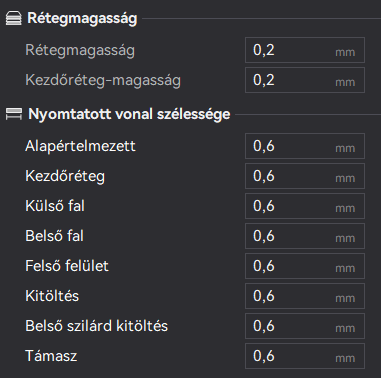Image resolution: width=381 pixels, height=378 pixels.
Task: Edit the Kezdőréteg-magasság value field
Action: pos(305,80)
